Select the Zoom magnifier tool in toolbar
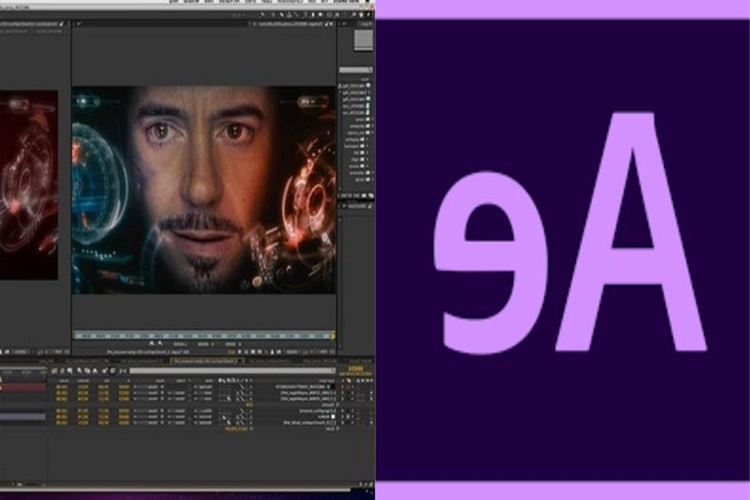The width and height of the screenshot is (750, 500). [353, 15]
